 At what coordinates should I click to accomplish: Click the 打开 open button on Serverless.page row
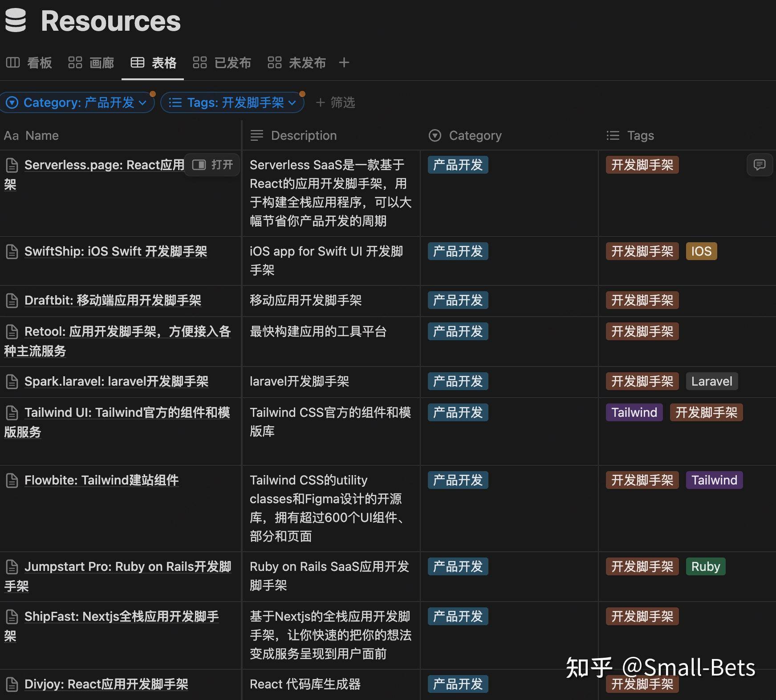point(212,165)
